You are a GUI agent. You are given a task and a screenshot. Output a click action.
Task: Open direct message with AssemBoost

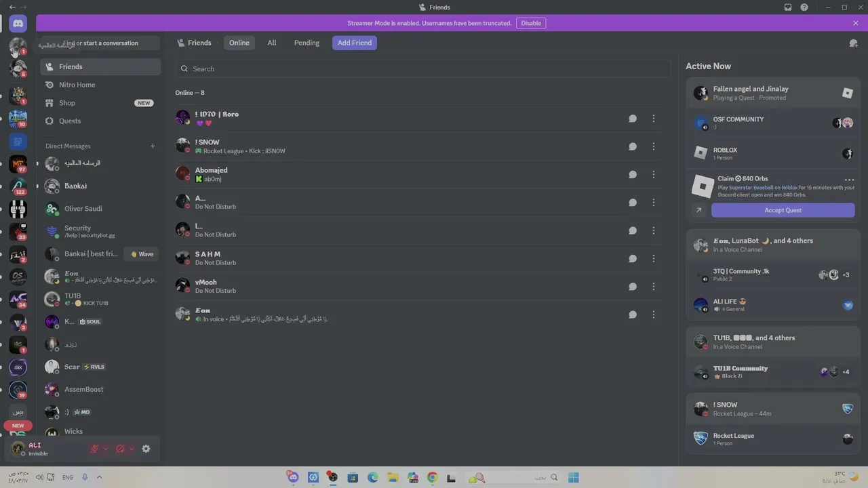[x=100, y=390]
